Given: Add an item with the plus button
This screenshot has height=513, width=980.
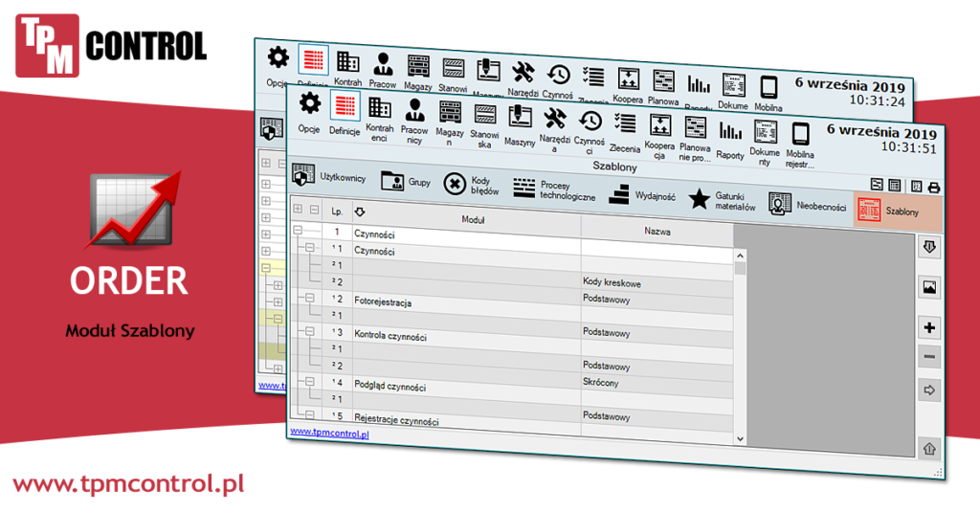Looking at the screenshot, I should pyautogui.click(x=929, y=327).
